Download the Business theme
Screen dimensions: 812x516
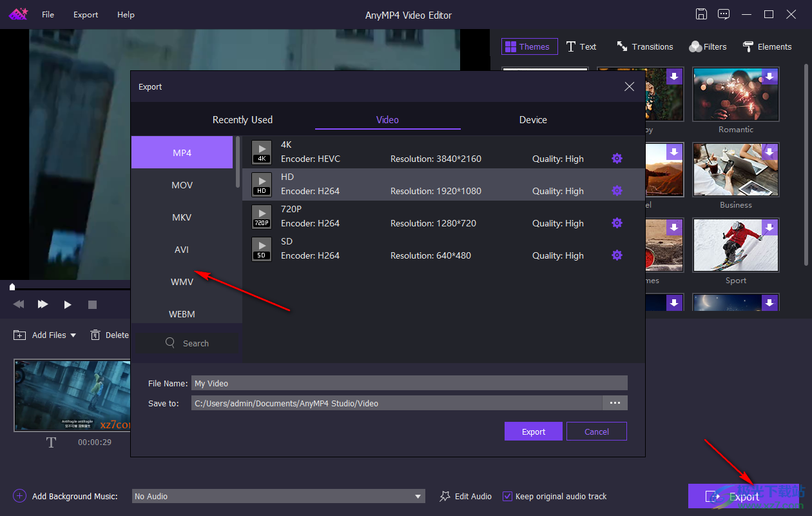769,152
